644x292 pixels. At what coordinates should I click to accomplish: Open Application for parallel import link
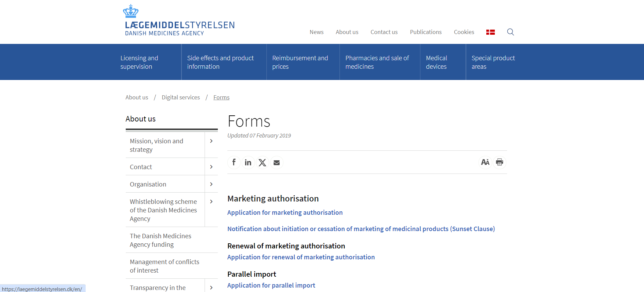pos(271,285)
